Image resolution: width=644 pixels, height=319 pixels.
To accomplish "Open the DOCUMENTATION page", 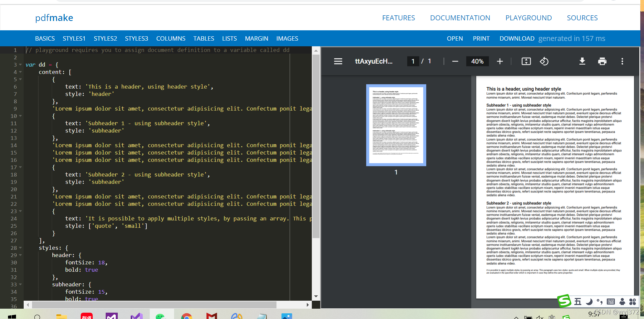I will (x=460, y=18).
